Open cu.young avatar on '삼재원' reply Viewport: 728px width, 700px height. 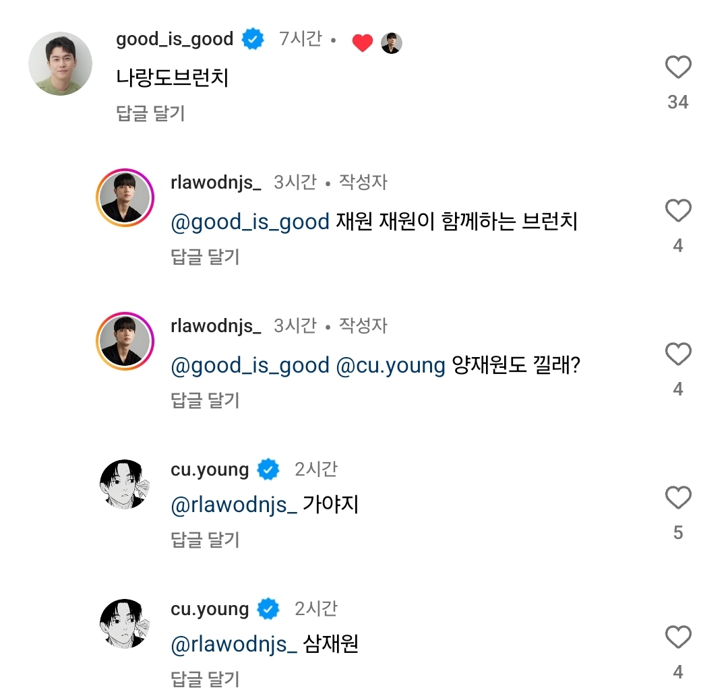click(x=125, y=625)
